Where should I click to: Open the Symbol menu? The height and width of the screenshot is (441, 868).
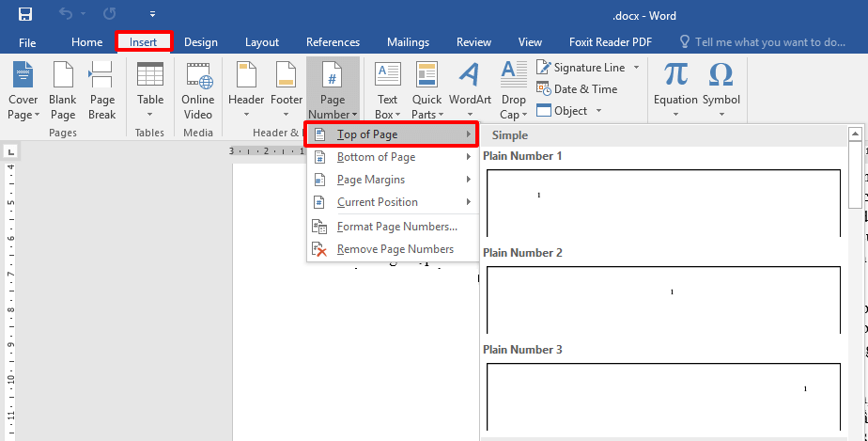pyautogui.click(x=721, y=91)
